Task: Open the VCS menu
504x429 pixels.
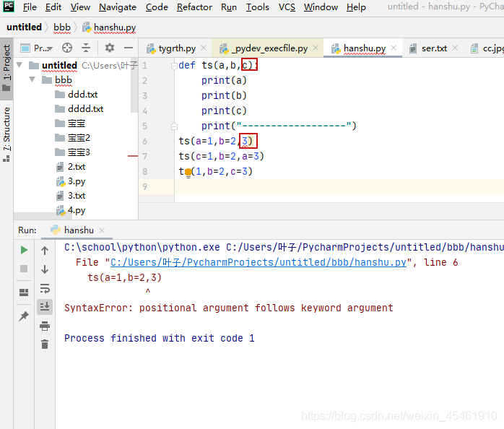Action: pos(287,6)
